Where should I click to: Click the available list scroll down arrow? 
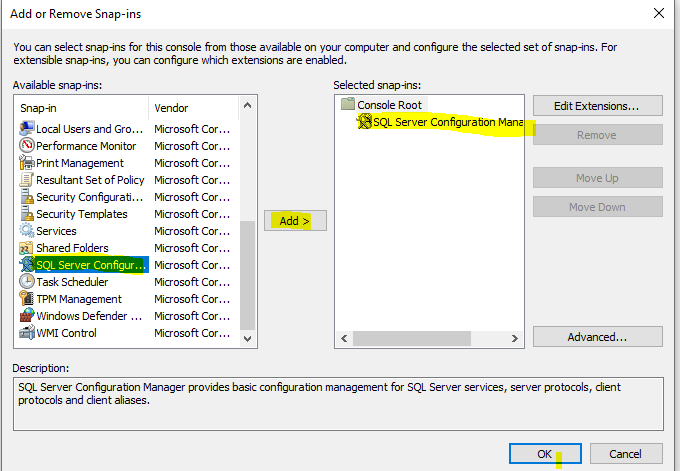[x=248, y=339]
